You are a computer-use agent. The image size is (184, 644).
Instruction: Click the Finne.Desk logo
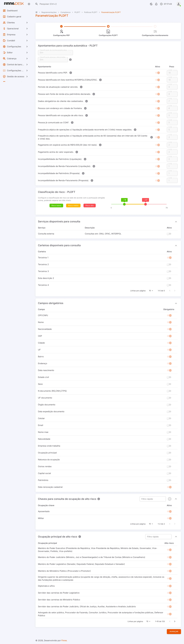[x=14, y=4]
